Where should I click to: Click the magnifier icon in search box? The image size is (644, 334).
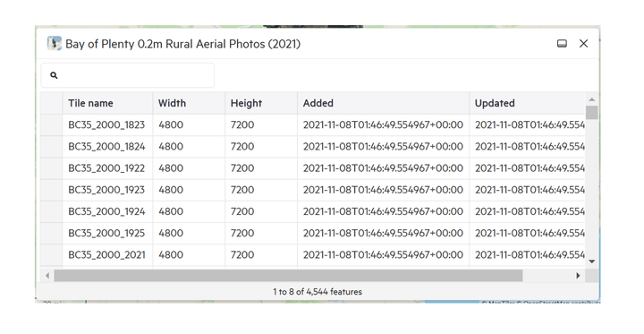(x=54, y=75)
